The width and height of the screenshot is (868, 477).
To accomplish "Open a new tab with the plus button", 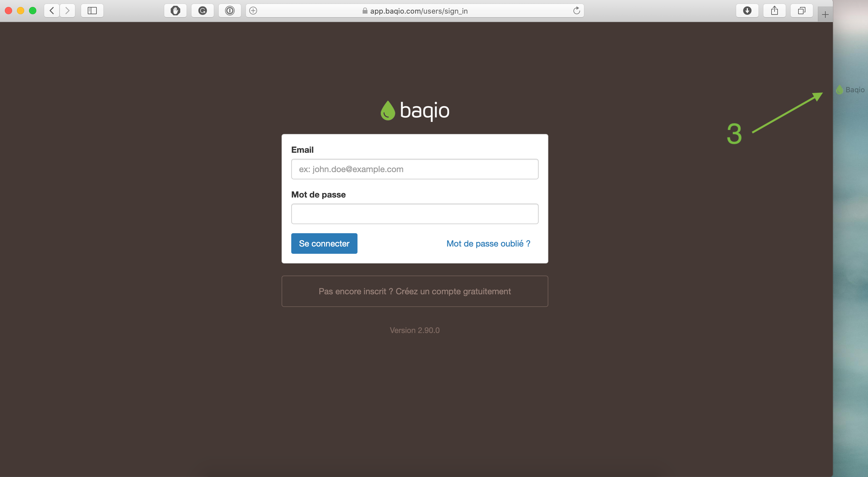I will coord(825,15).
